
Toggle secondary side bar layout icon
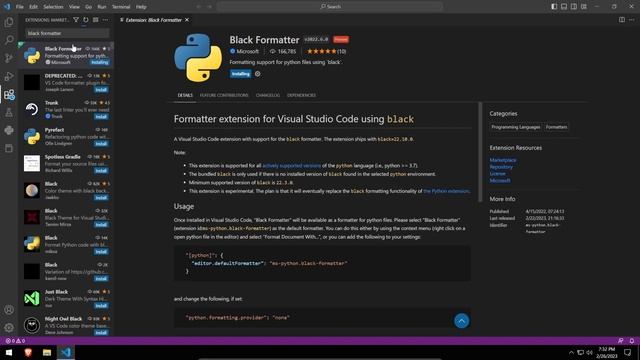point(574,7)
